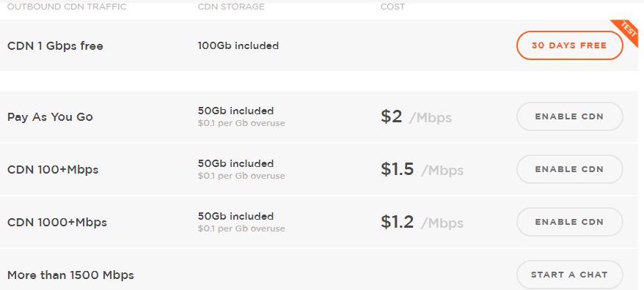Screen dimensions: 644x290
Task: Select the More than 1500 Mbps label
Action: (x=70, y=275)
